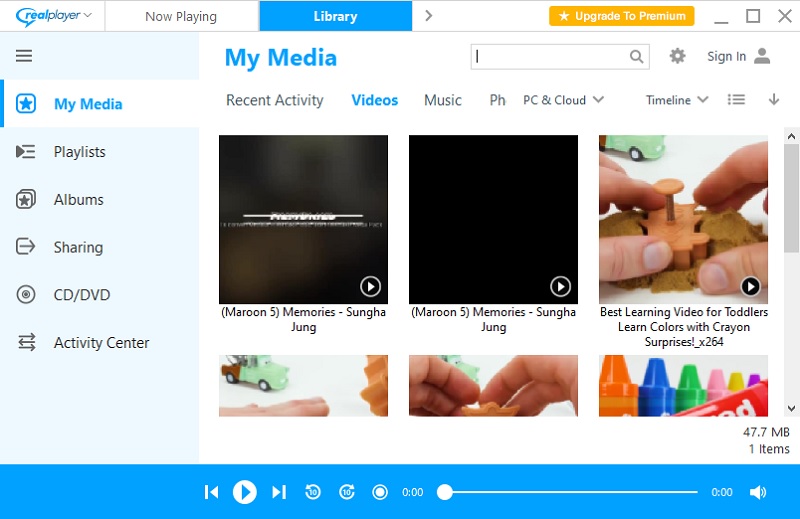Open Albums in the sidebar
Viewport: 800px width, 519px height.
point(100,200)
